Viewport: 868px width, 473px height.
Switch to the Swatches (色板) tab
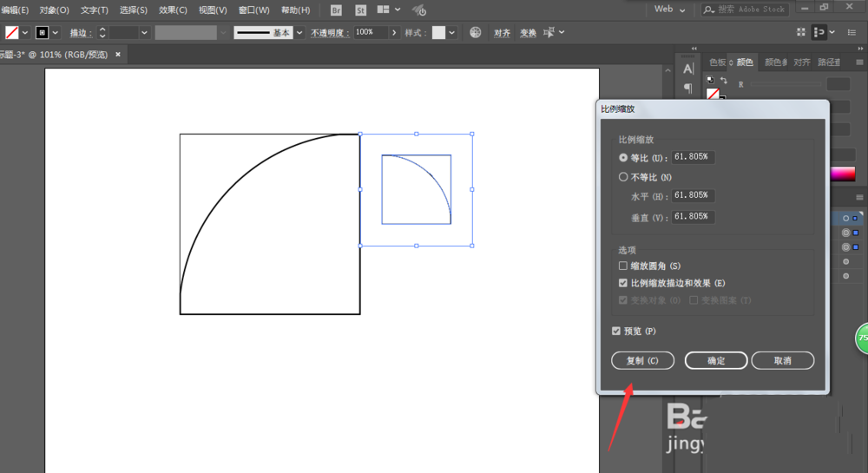point(718,62)
